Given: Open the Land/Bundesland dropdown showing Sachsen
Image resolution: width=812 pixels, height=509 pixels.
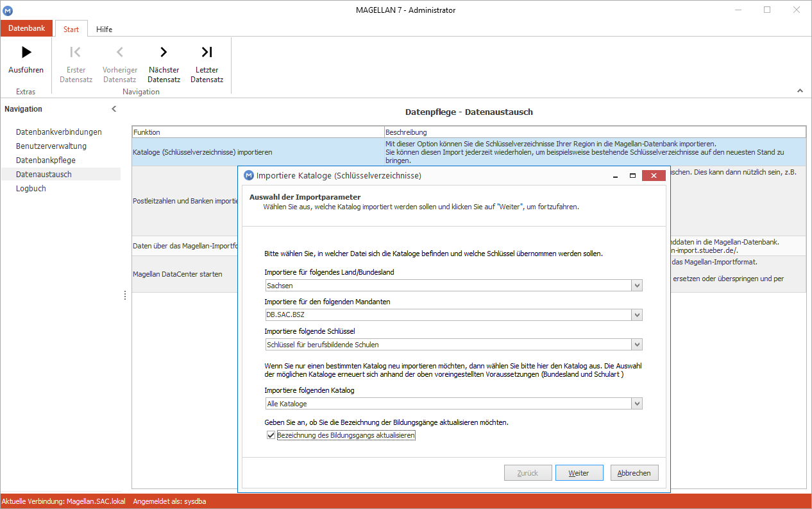Looking at the screenshot, I should pyautogui.click(x=636, y=286).
